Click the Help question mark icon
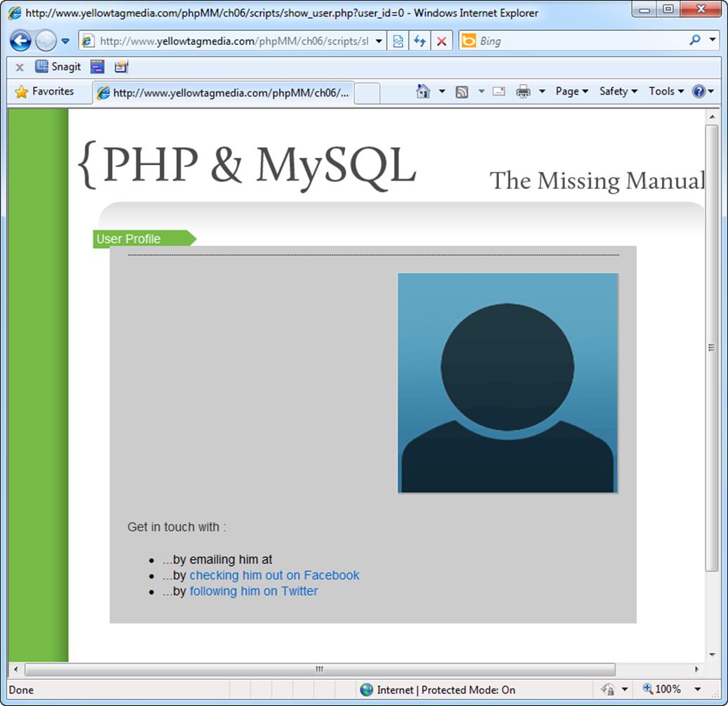This screenshot has height=706, width=728. click(698, 91)
